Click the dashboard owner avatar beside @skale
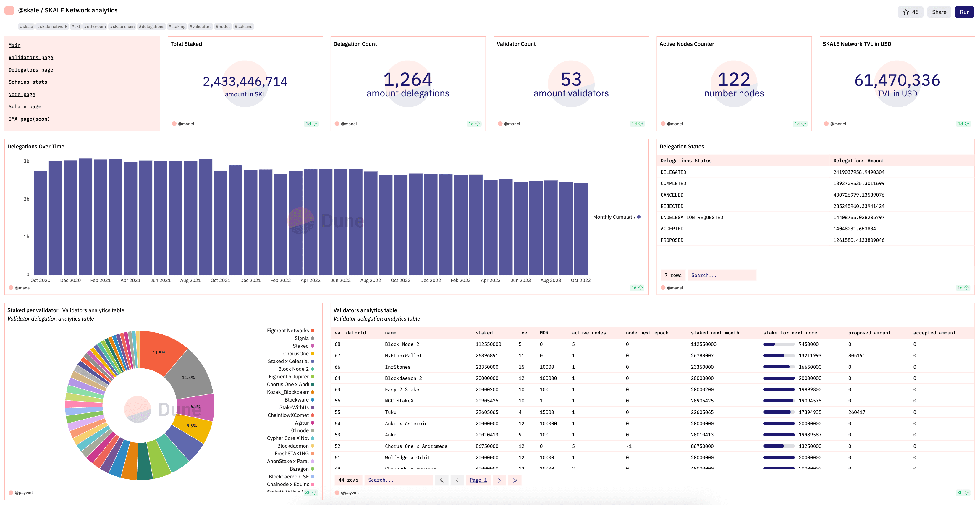 [x=9, y=10]
